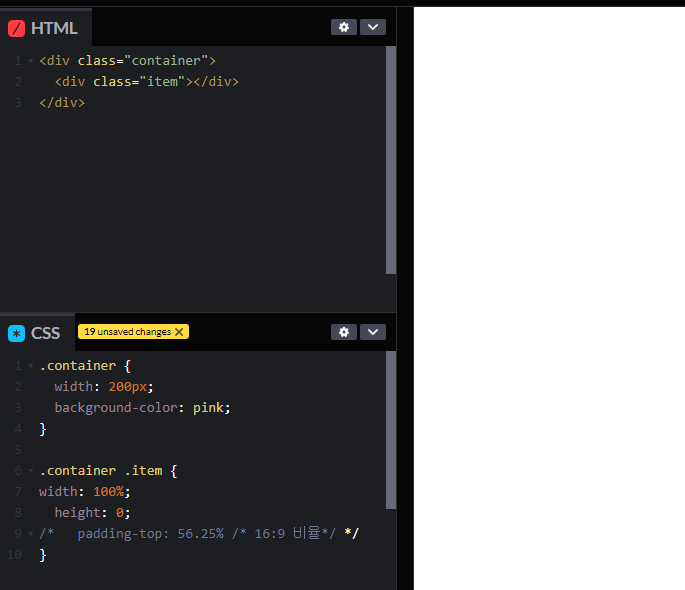Click the width: 100% declaration
685x590 pixels.
85,491
